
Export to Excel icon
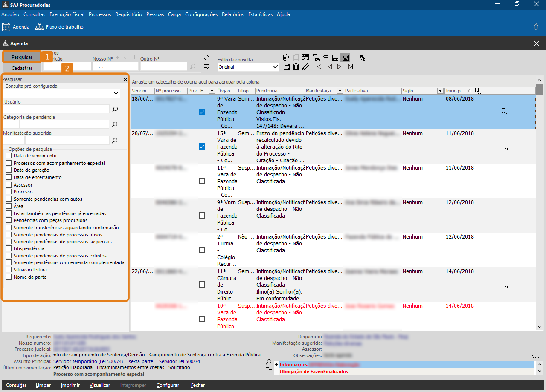pos(287,58)
